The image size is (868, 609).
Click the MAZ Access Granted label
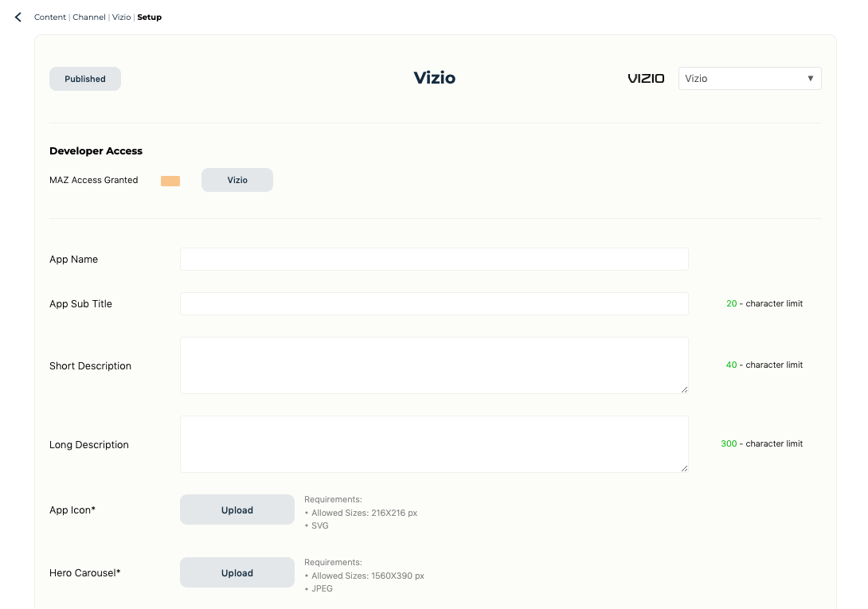click(x=93, y=180)
